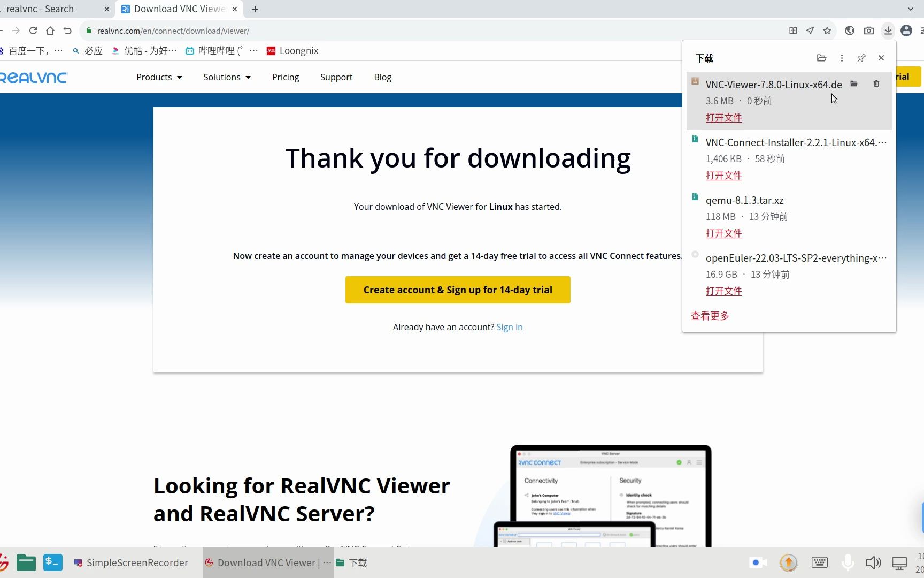
Task: Click 查看更多 to see more downloads
Action: 710,316
